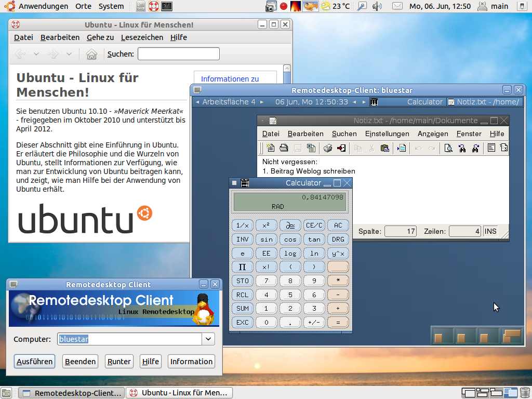This screenshot has width=532, height=399.
Task: Click the paste clipboard icon in editor toolbar
Action: [x=385, y=149]
